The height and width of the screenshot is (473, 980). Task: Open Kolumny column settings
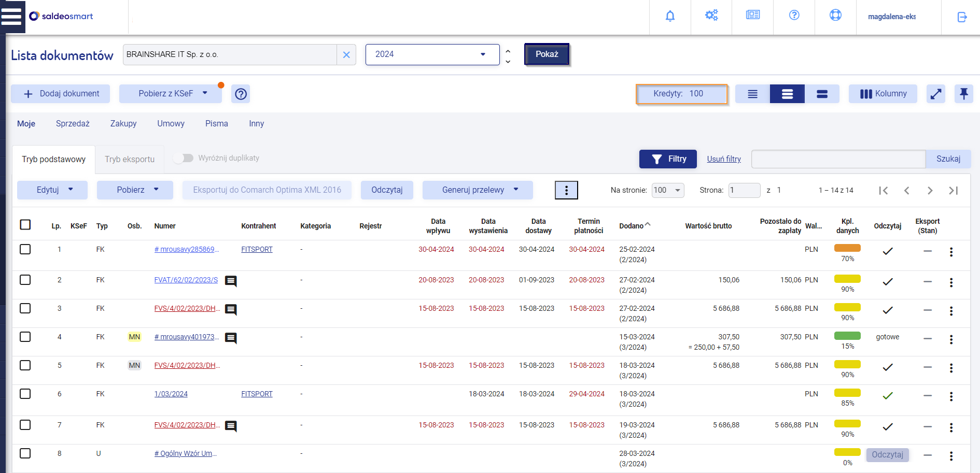tap(883, 94)
